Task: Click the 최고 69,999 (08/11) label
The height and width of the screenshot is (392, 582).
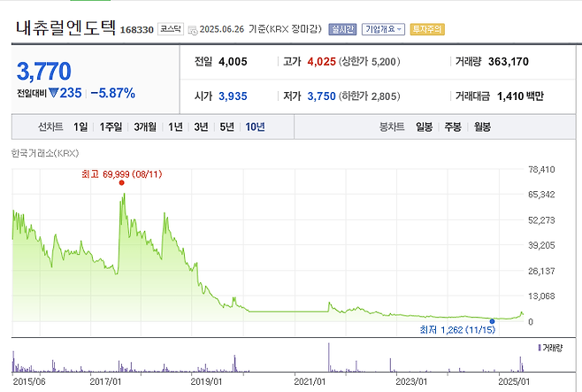Action: point(122,174)
